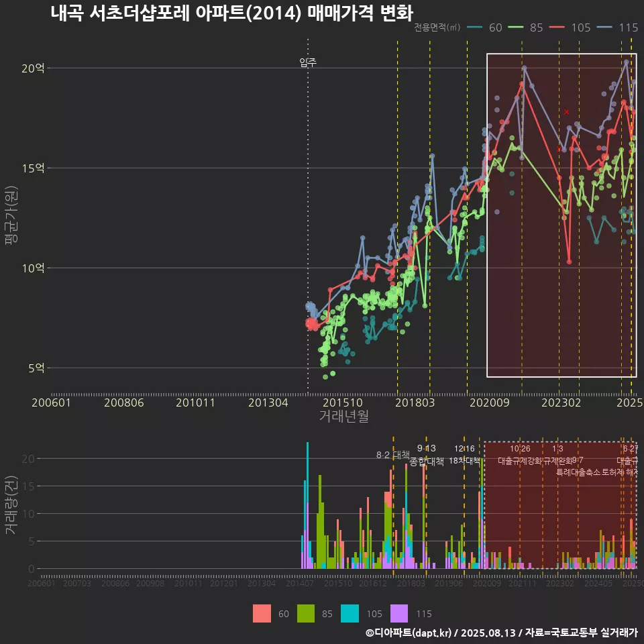Click the 0 label on volume chart y-axis
This screenshot has width=644, height=644.
coord(32,569)
